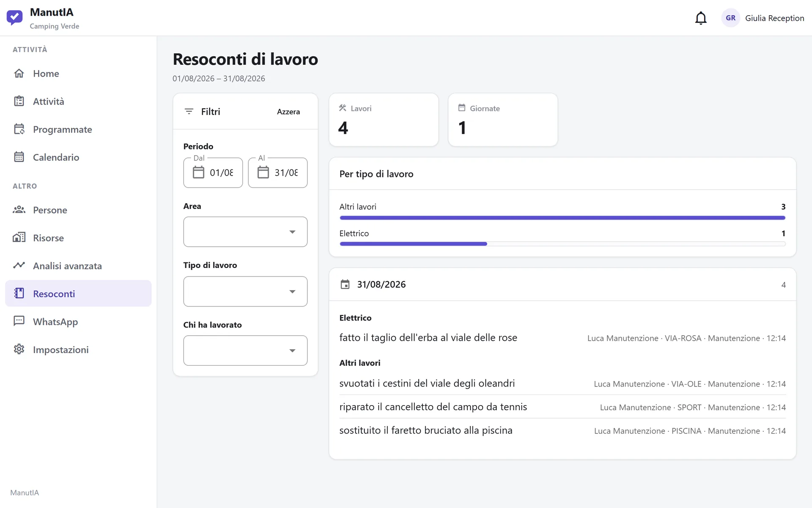Reset filters with Azzera
The height and width of the screenshot is (508, 812).
click(x=288, y=112)
